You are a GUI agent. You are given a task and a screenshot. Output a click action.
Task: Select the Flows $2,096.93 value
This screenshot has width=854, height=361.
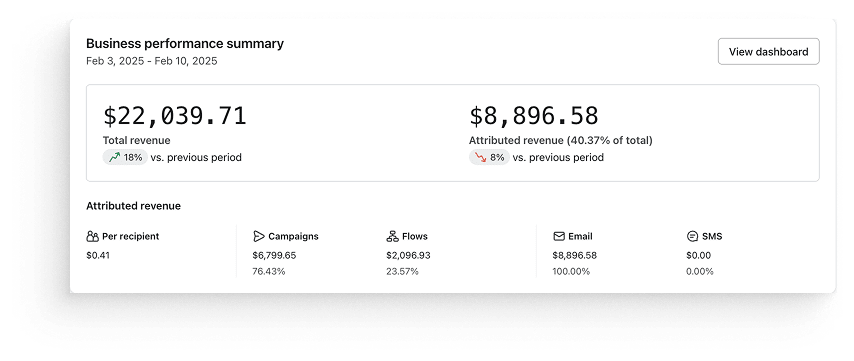[408, 255]
